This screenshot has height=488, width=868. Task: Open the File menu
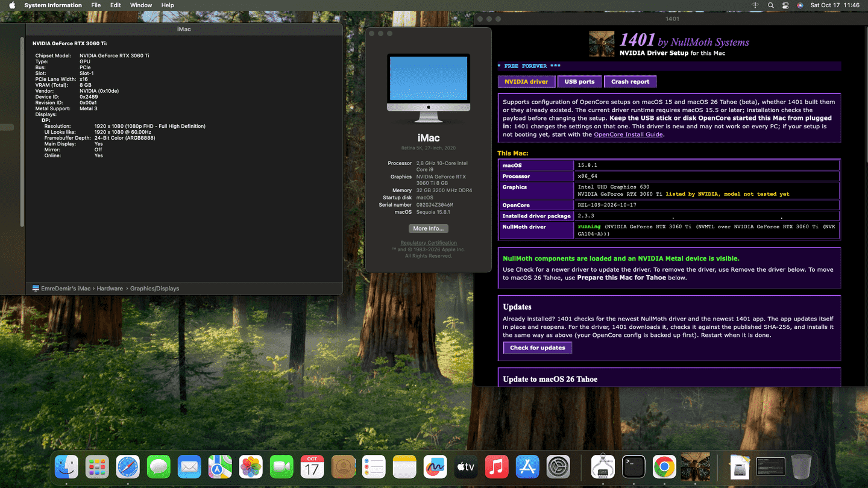(96, 5)
